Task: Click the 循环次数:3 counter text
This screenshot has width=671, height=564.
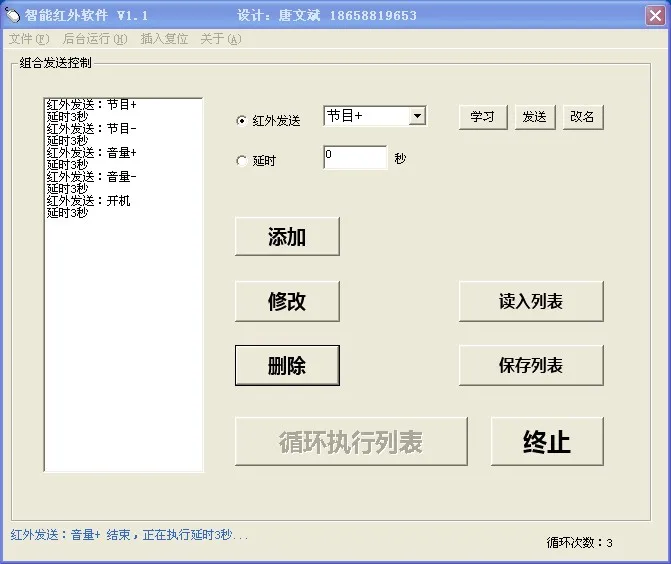Action: pos(579,543)
